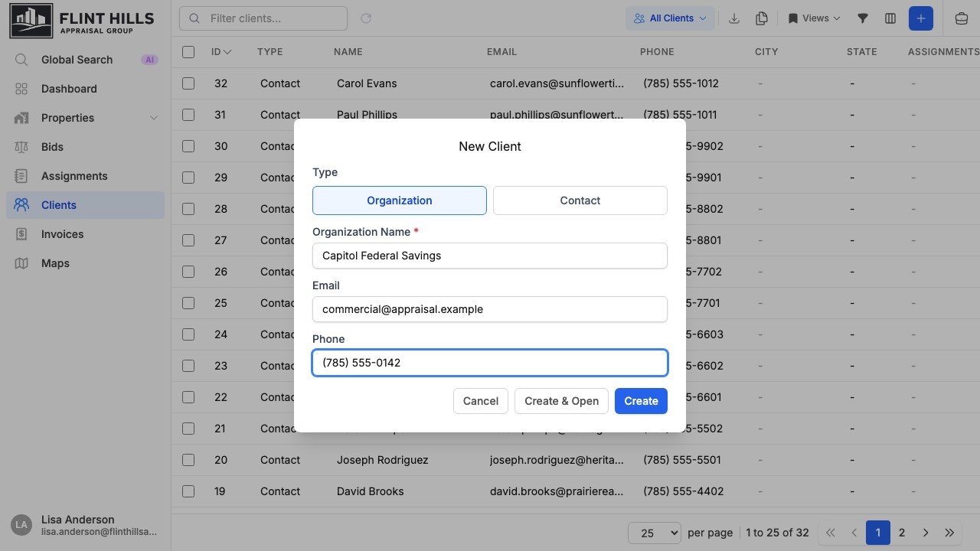The image size is (980, 551).
Task: Check the row with ID 30
Action: [188, 146]
